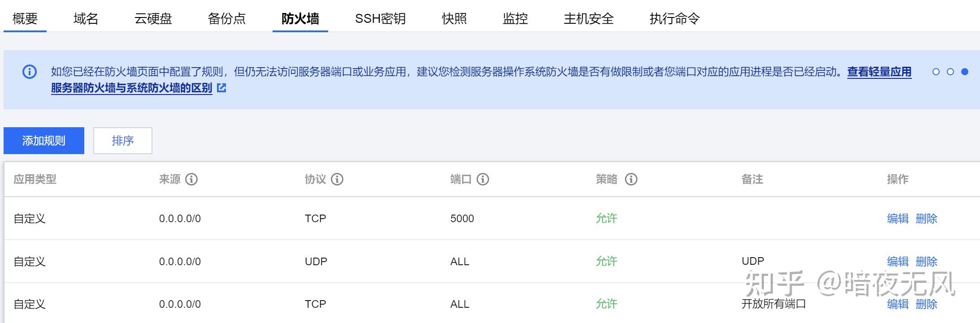Switch to the 概要 tab

pyautogui.click(x=25, y=18)
